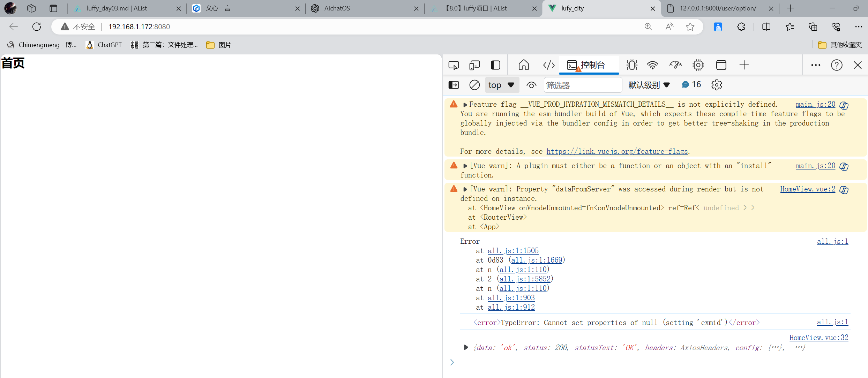Switch to the 文心一言 browser tab

(x=246, y=8)
